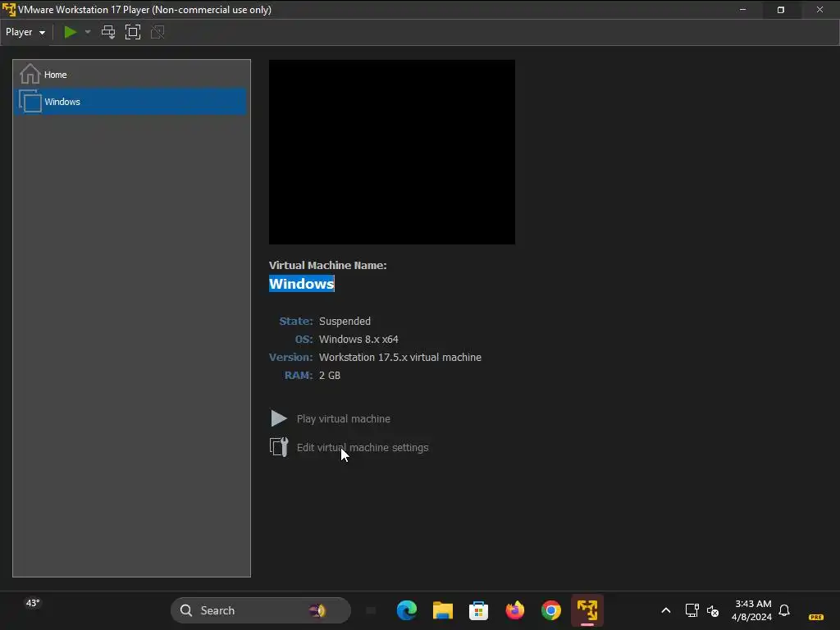This screenshot has height=630, width=840.
Task: Select the Windows virtual machine entry
Action: pyautogui.click(x=130, y=102)
